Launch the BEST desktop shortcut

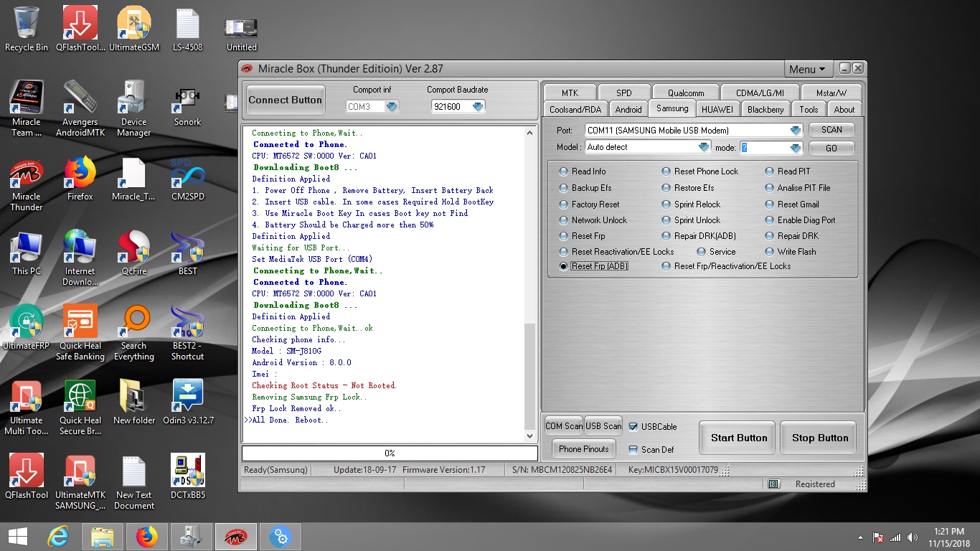(x=187, y=253)
